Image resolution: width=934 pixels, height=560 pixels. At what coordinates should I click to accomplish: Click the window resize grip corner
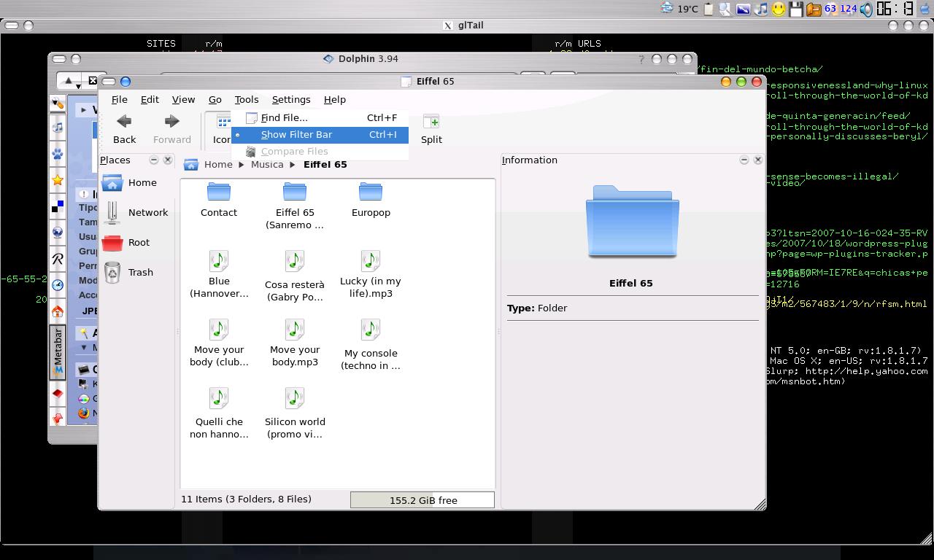(760, 504)
